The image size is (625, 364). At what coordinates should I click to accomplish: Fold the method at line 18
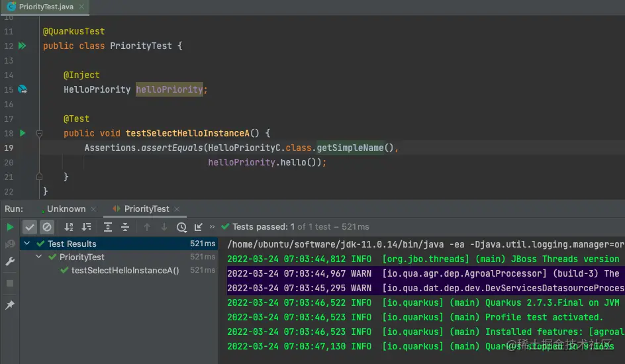tap(39, 134)
